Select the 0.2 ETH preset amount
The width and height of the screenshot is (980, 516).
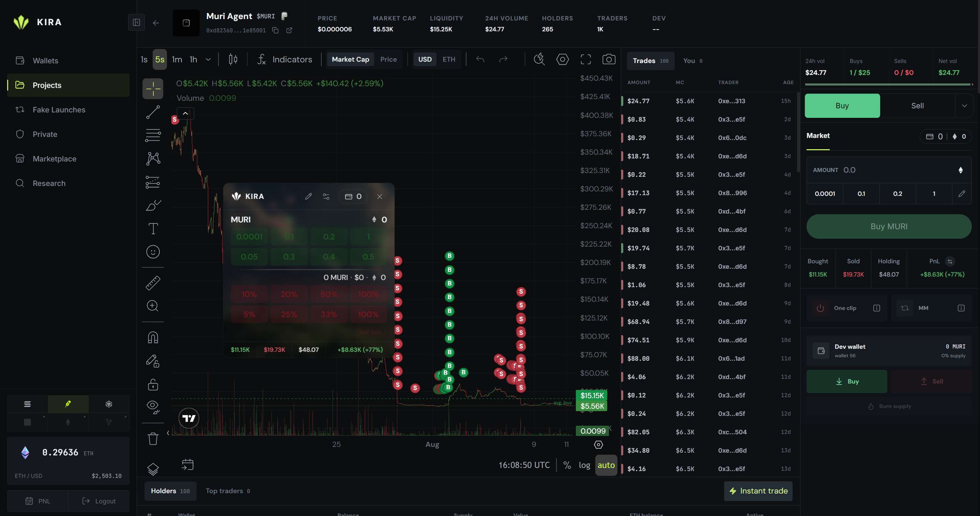(x=898, y=193)
